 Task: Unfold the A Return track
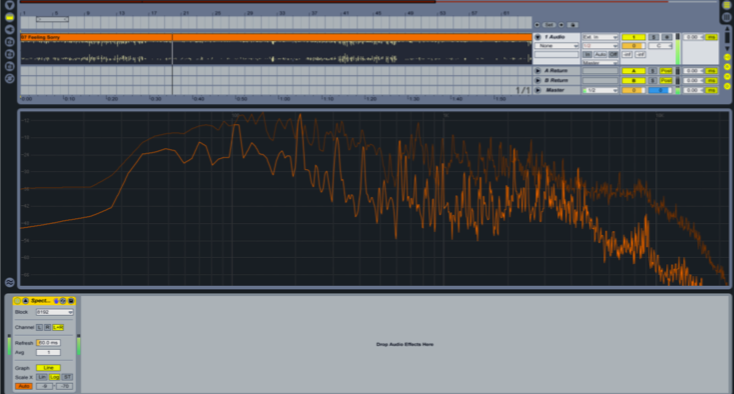click(538, 71)
